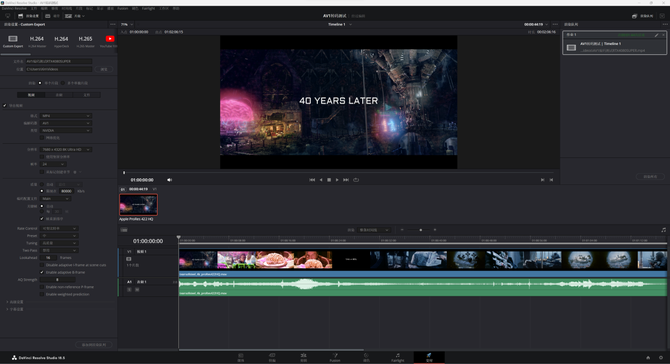Screen dimensions: 670x364
Task: Jump to last frame in viewer
Action: click(346, 180)
